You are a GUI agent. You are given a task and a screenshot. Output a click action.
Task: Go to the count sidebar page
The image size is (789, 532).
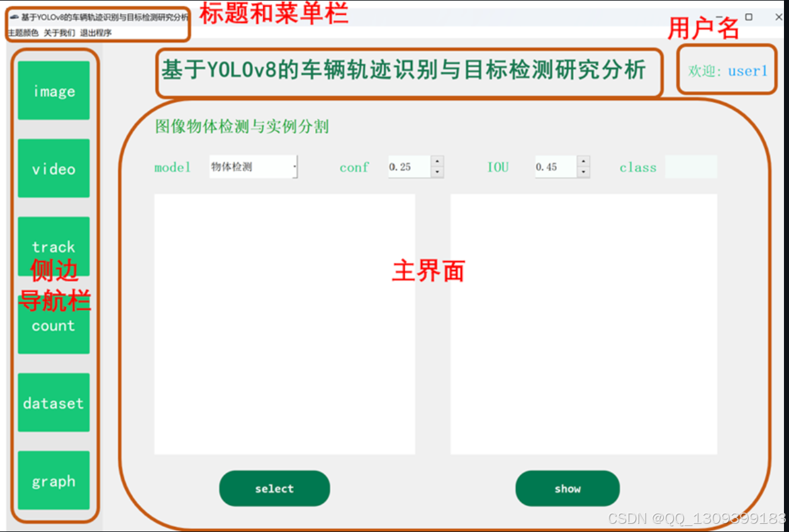pos(53,324)
